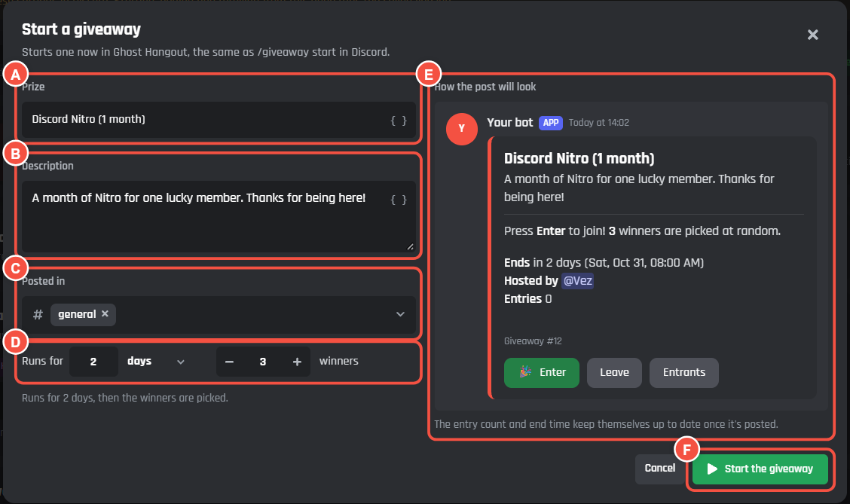Decrease winners with the minus button
Image resolution: width=850 pixels, height=504 pixels.
(x=229, y=362)
